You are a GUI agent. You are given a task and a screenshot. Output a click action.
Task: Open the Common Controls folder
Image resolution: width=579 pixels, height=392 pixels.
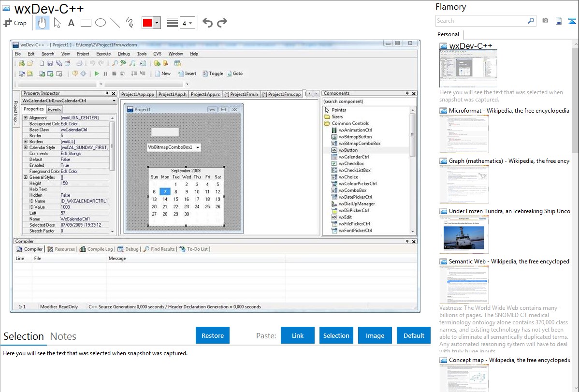click(x=350, y=123)
